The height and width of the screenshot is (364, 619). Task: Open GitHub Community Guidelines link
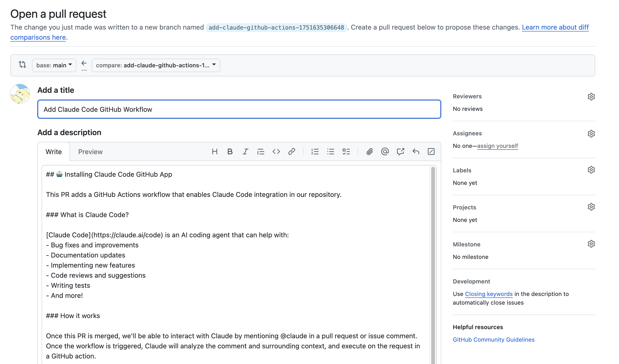click(x=493, y=340)
